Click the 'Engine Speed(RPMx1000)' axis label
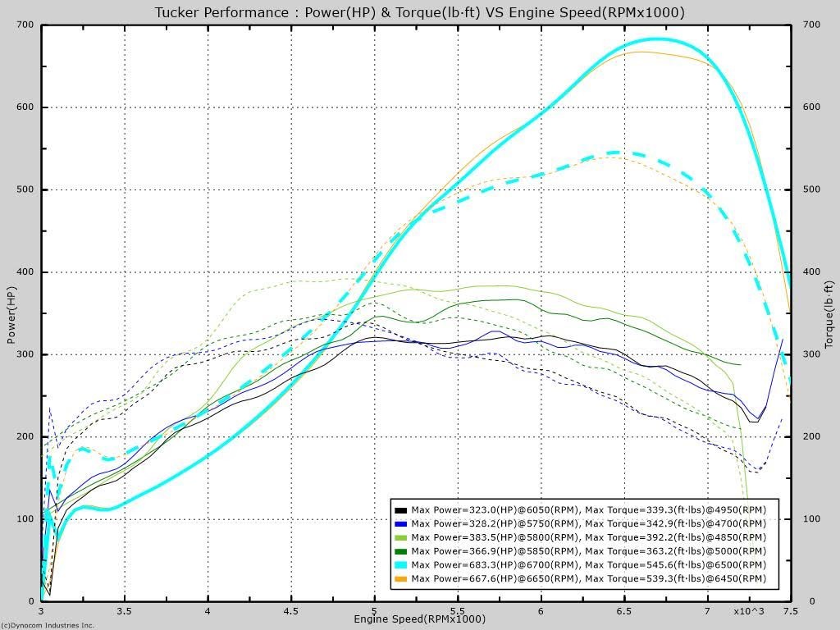Screen dimensions: 840x630 pos(419,619)
